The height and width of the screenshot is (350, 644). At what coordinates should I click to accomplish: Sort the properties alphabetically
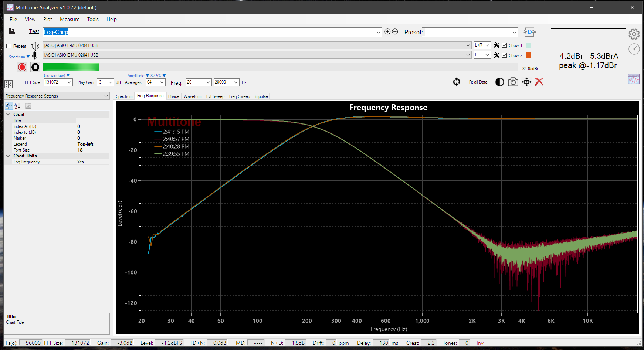(17, 106)
